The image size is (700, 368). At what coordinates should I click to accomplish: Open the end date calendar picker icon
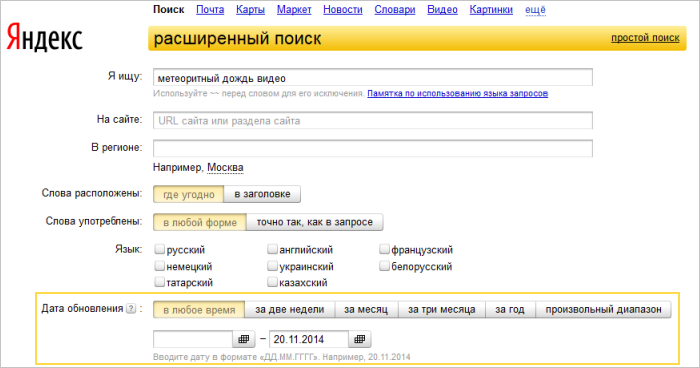(x=359, y=339)
